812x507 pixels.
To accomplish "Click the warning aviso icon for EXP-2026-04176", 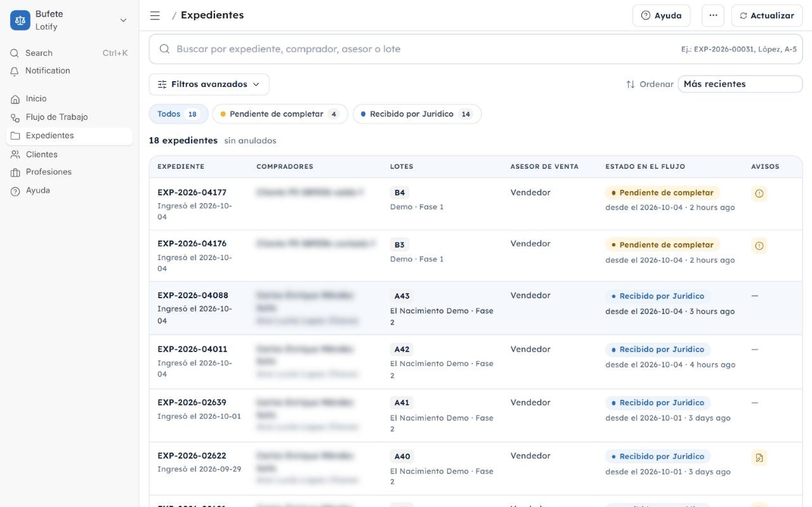I will click(x=759, y=246).
